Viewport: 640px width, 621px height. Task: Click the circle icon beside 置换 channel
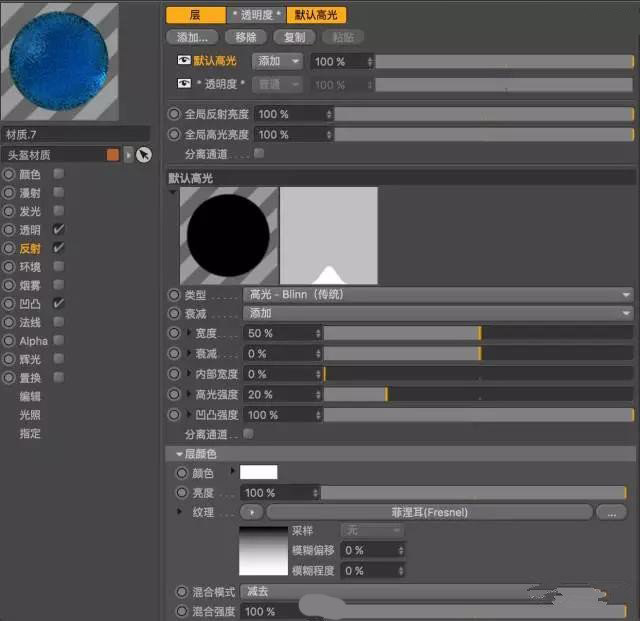tap(9, 378)
